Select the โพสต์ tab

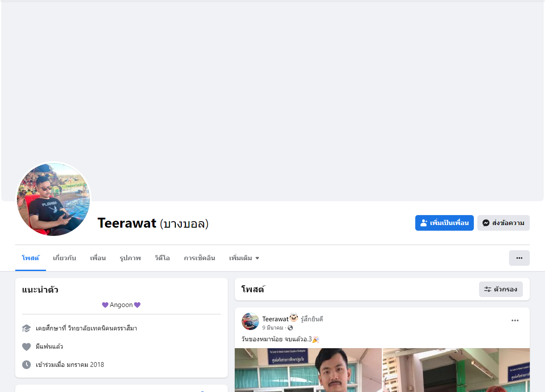tap(30, 258)
